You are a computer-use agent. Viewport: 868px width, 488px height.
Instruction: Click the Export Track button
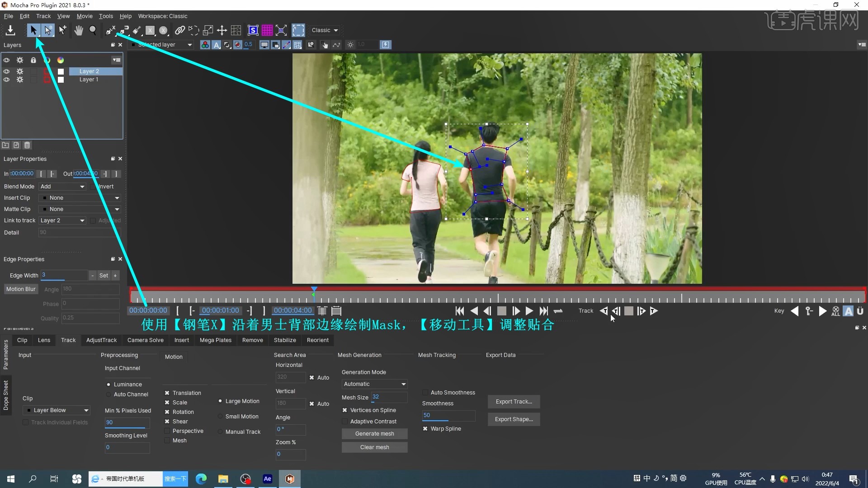[514, 402]
